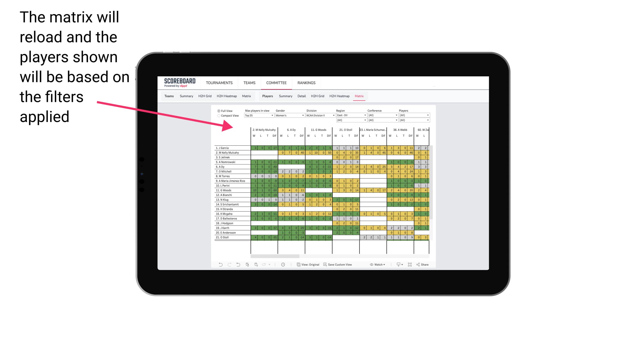Open the COMMITTEE menu
This screenshot has width=644, height=346.
(x=276, y=82)
